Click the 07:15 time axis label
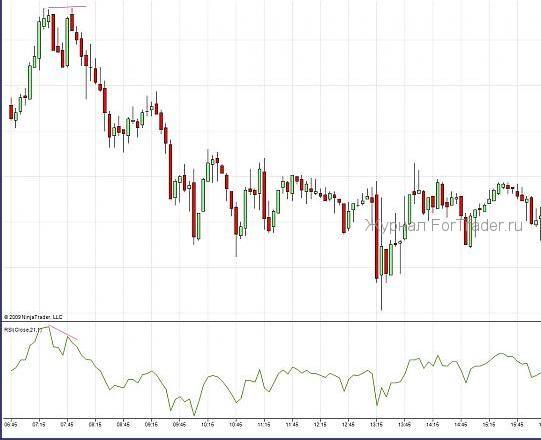Image resolution: width=541 pixels, height=440 pixels. [x=39, y=424]
